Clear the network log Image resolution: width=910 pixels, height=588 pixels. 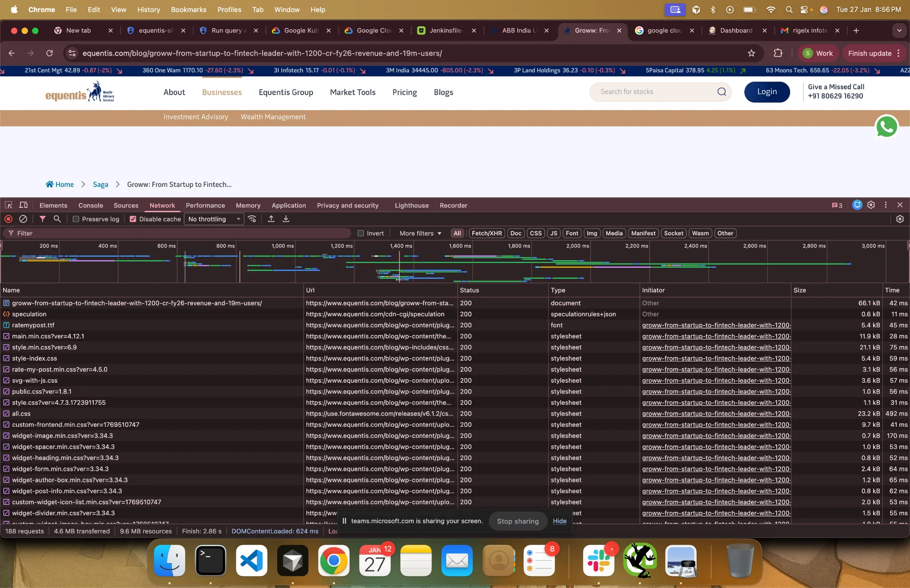point(23,219)
